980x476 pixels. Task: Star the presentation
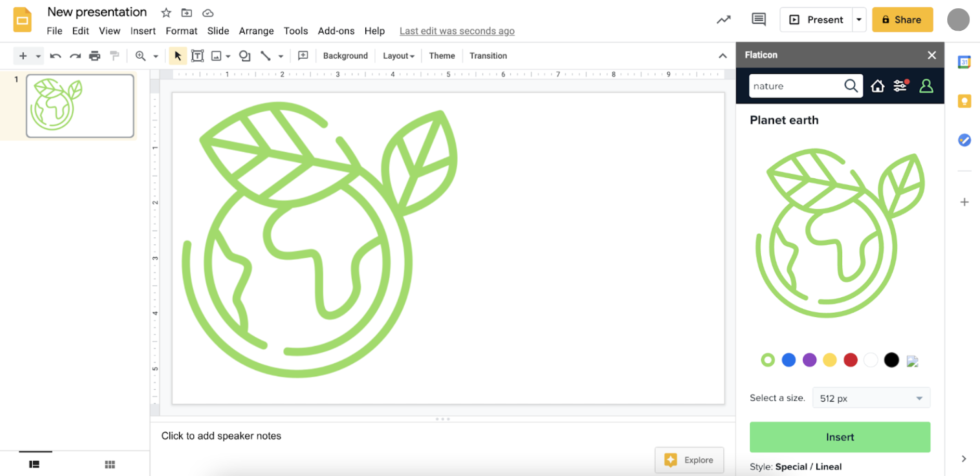(166, 13)
